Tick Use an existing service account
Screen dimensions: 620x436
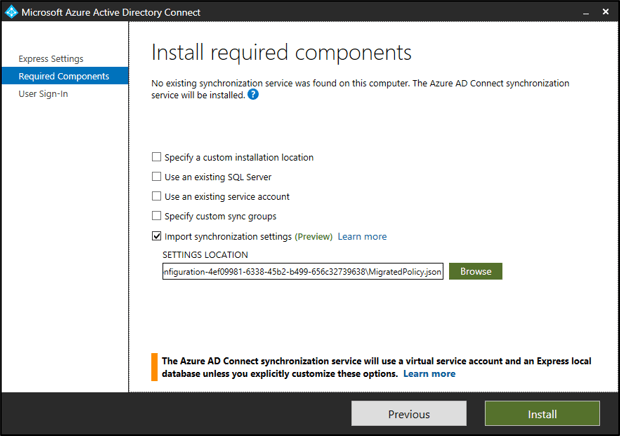pos(156,197)
